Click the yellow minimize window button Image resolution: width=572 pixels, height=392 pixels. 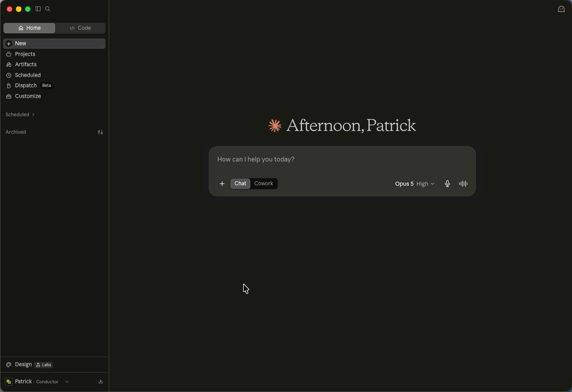pyautogui.click(x=19, y=9)
